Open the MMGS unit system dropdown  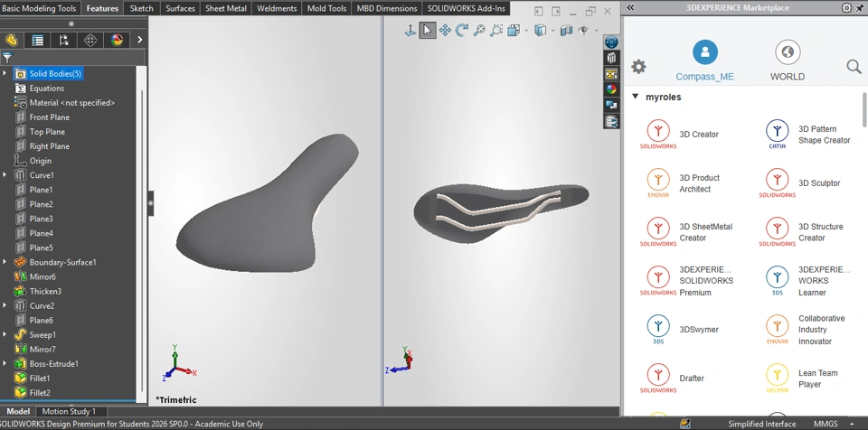pos(825,424)
